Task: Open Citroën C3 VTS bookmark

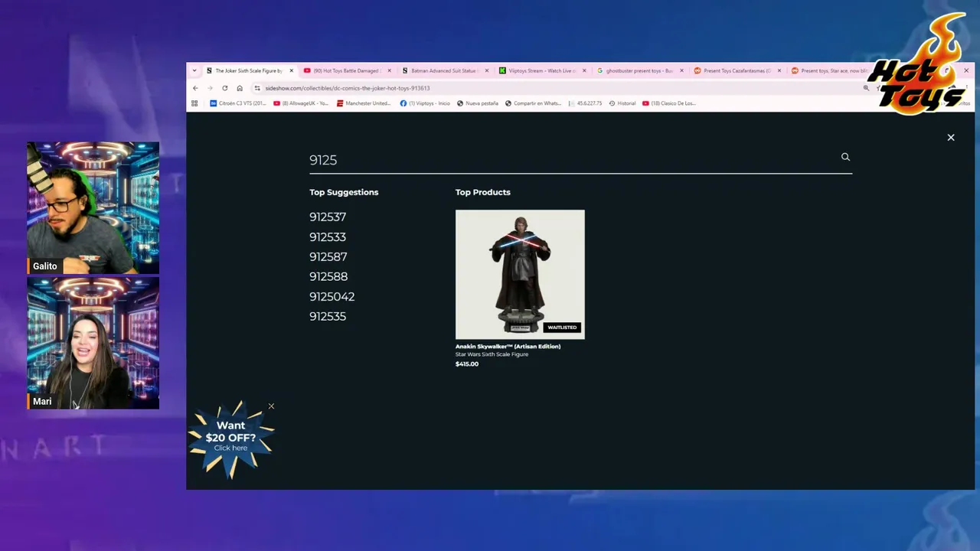Action: tap(238, 103)
